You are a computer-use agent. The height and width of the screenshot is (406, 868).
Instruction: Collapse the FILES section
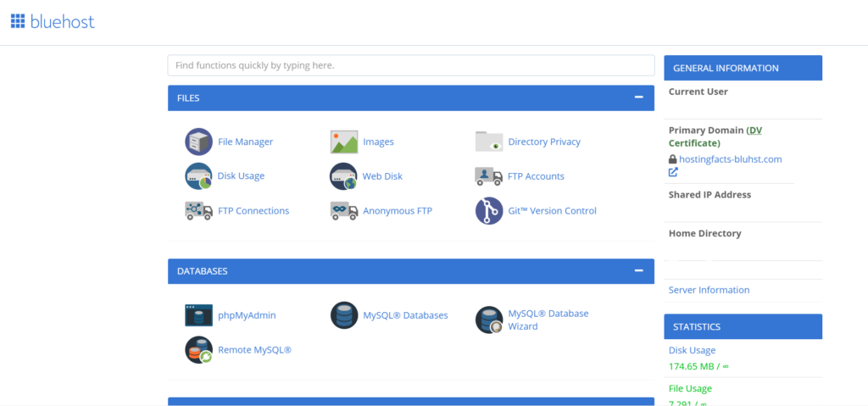639,97
